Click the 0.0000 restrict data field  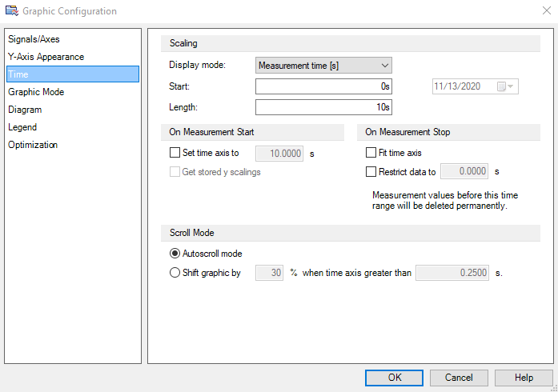(464, 171)
